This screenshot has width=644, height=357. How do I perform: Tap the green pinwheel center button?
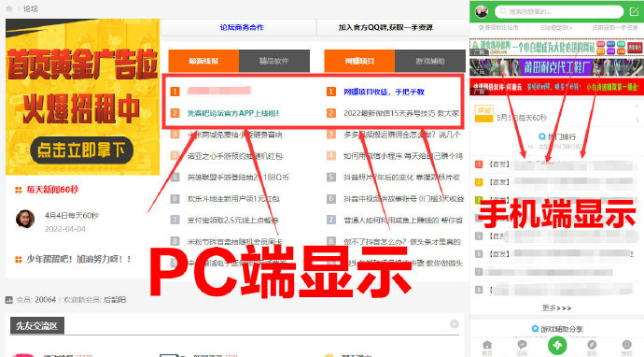[557, 345]
